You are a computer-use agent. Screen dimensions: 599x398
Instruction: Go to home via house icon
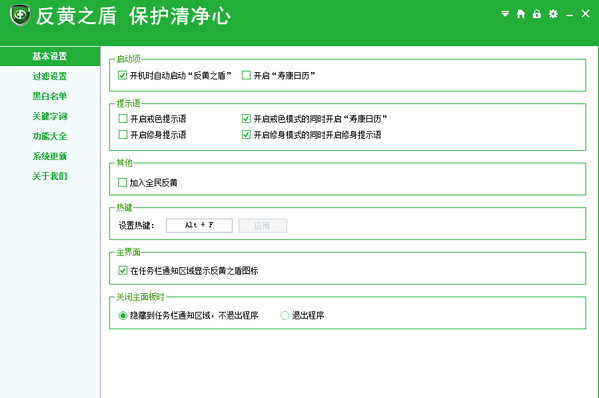click(521, 14)
